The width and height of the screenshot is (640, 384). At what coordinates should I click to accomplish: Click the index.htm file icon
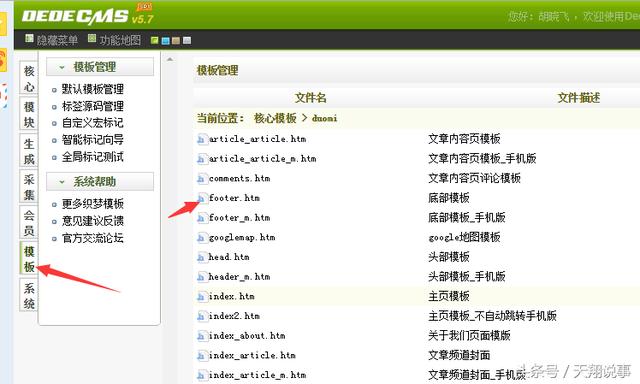(x=201, y=297)
